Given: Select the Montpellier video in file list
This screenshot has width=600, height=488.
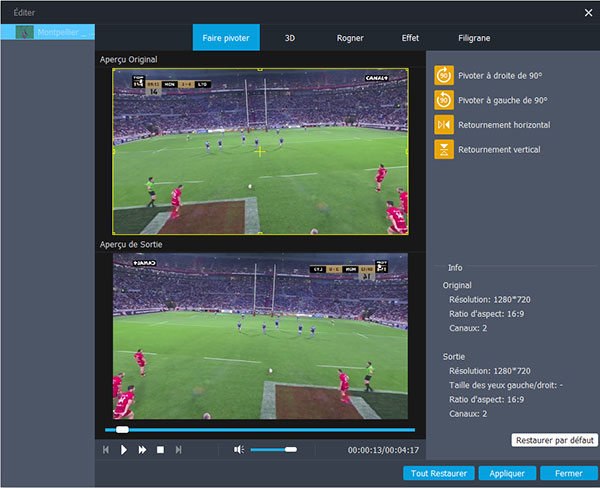Looking at the screenshot, I should coord(48,33).
